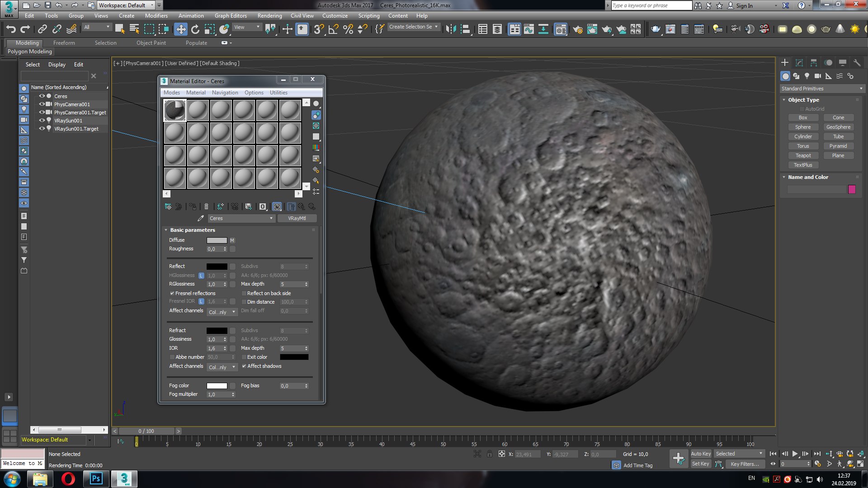Pick material from object eyedropper
The width and height of the screenshot is (868, 488).
pyautogui.click(x=201, y=218)
